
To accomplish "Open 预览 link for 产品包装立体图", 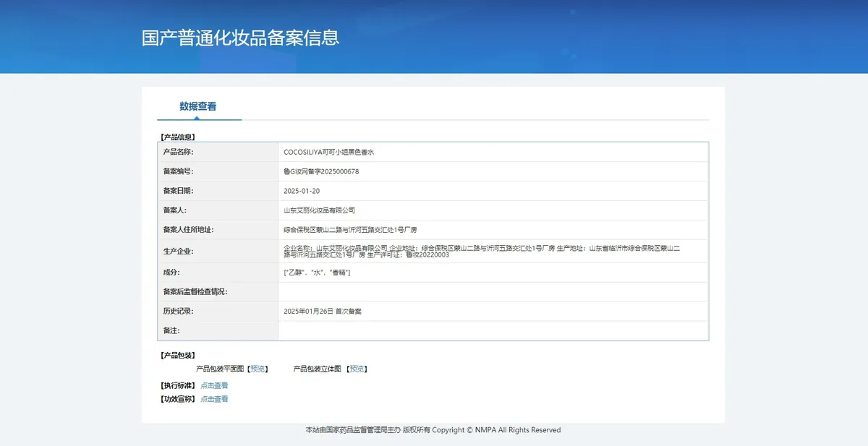I will pos(357,369).
